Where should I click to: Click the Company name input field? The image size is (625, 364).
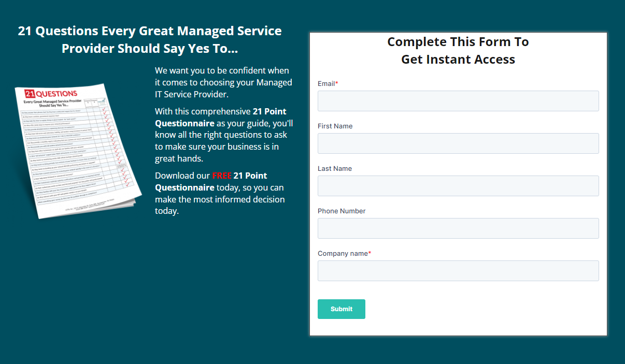(x=458, y=270)
